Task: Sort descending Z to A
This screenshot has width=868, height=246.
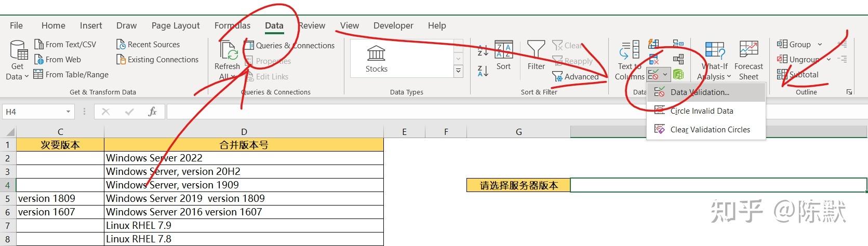Action: tap(483, 71)
